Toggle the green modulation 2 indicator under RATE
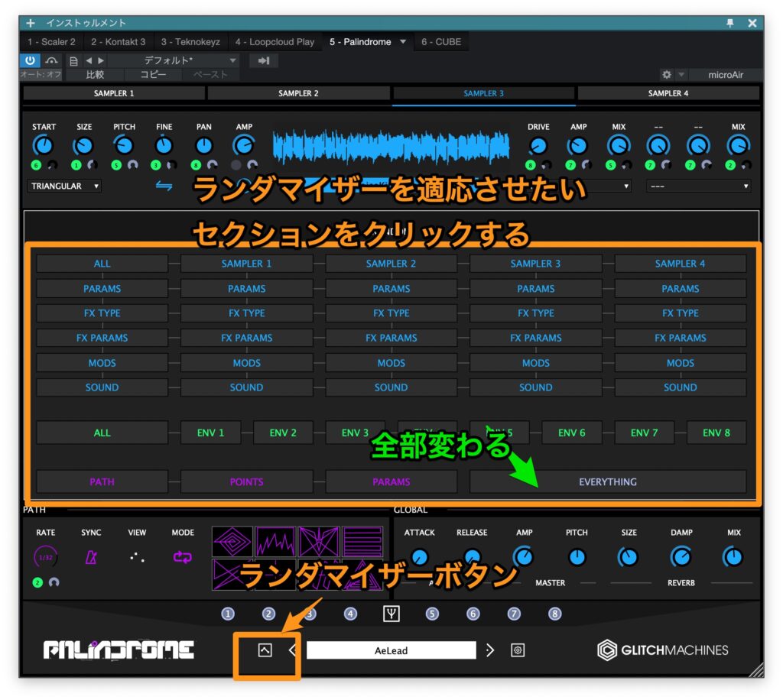 tap(36, 582)
